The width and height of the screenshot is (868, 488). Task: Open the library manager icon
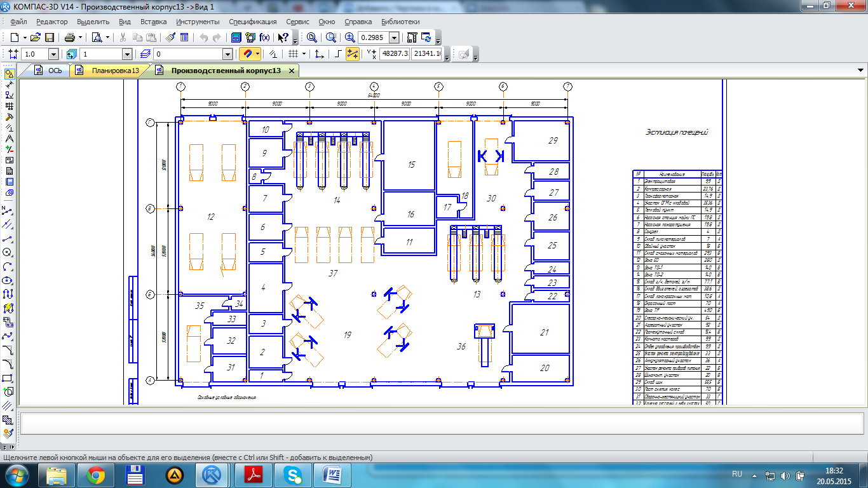(236, 37)
